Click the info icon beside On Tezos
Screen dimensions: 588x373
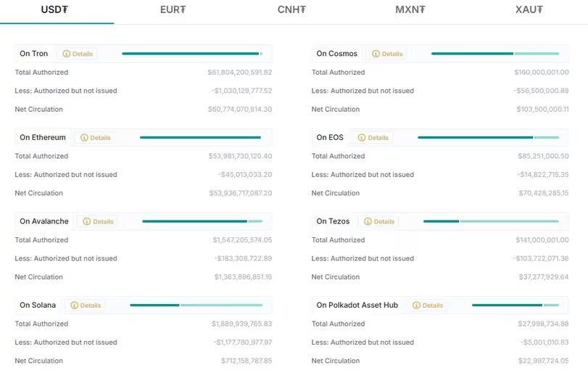point(368,221)
